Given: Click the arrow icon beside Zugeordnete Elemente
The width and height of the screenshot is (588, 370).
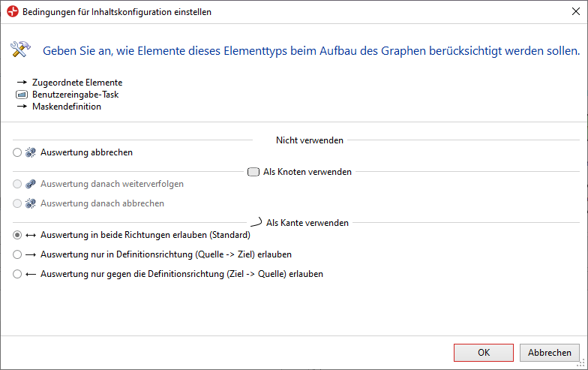Looking at the screenshot, I should (x=22, y=83).
